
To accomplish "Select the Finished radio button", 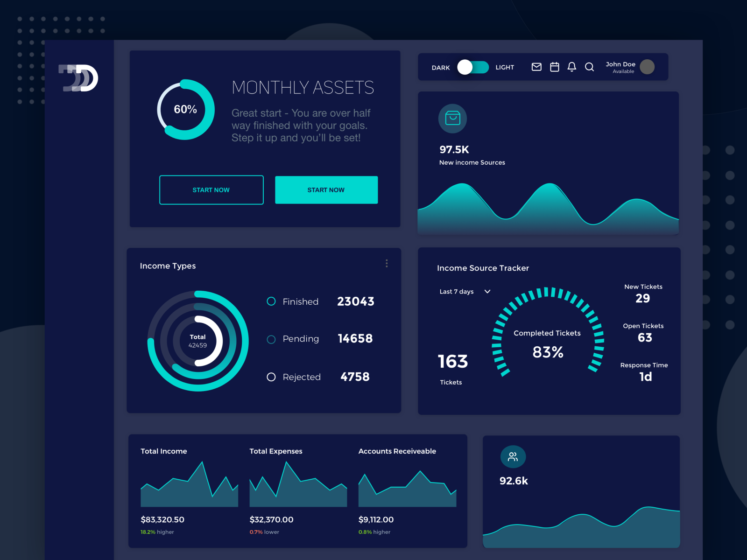I will coord(271,301).
